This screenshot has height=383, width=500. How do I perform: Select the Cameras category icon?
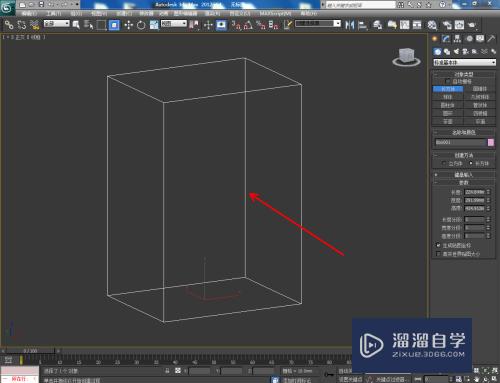(465, 52)
